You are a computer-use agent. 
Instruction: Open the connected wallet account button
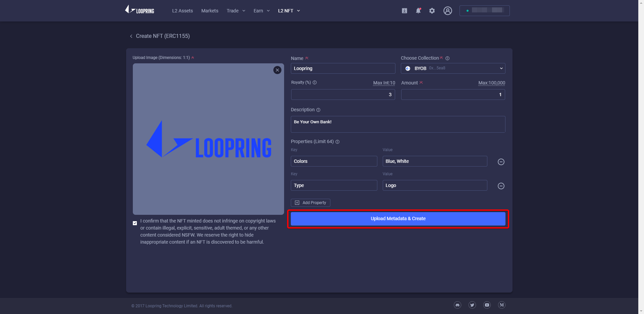485,11
